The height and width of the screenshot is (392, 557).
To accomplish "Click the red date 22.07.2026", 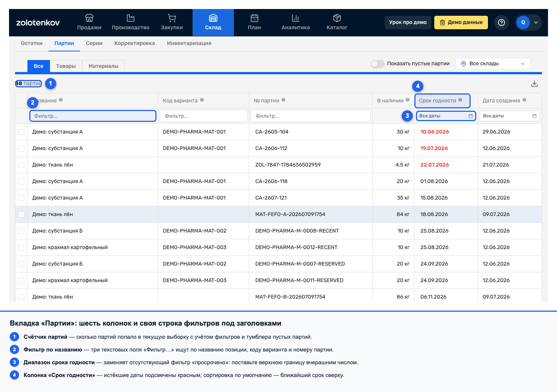I will (435, 165).
